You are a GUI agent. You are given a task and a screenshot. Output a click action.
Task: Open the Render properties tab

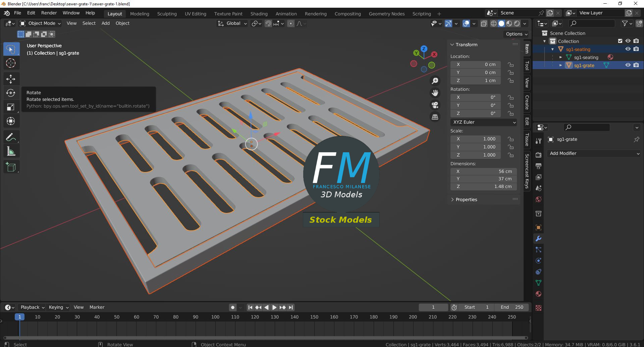(538, 155)
